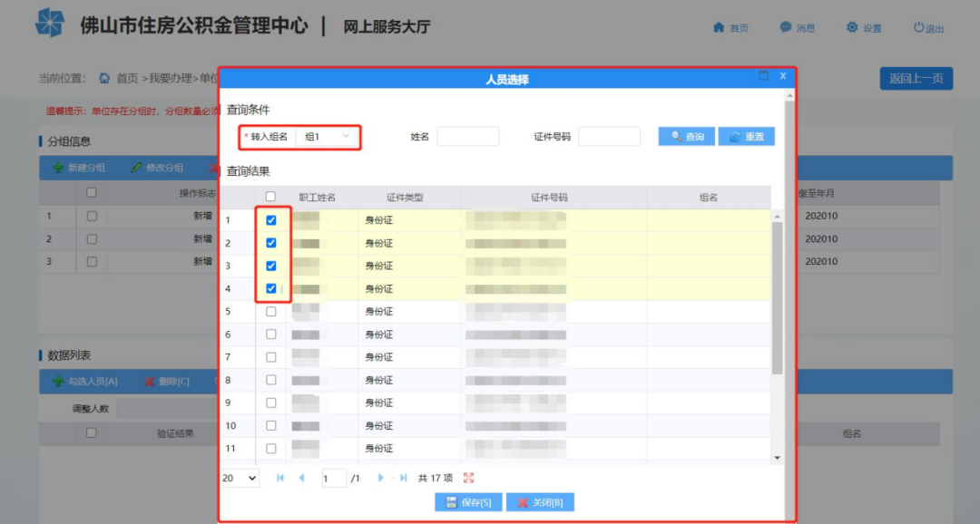Go to previous page of results
980x524 pixels.
(x=302, y=478)
